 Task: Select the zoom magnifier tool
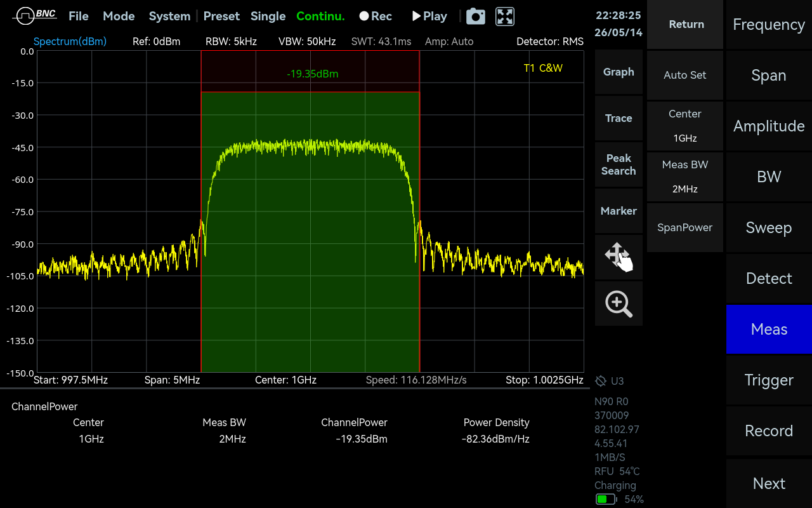tap(619, 304)
